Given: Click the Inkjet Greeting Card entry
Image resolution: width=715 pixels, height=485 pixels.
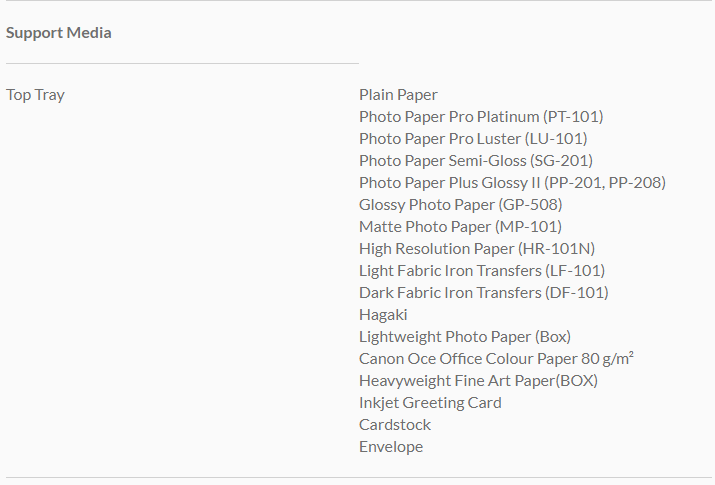Looking at the screenshot, I should tap(430, 403).
